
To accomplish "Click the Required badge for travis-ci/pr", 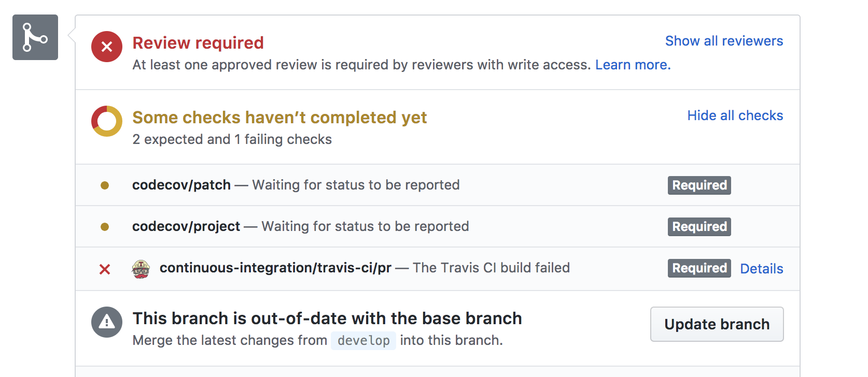I will tap(699, 268).
